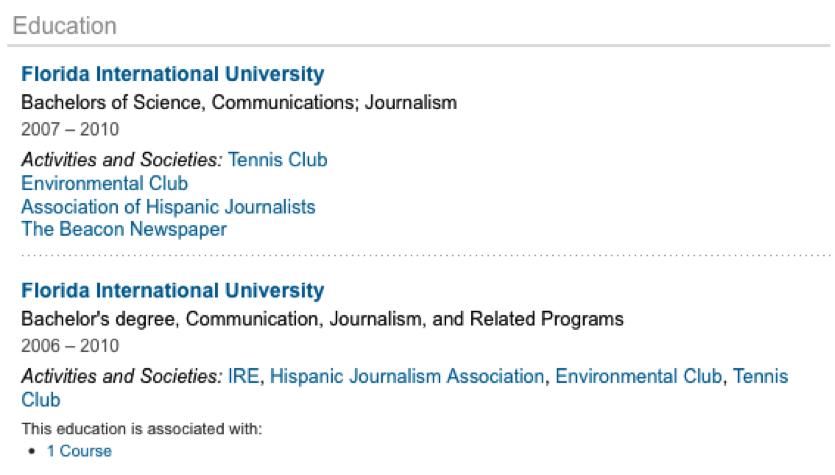Viewport: 835px width, 475px height.
Task: Open the Environmental Club link above Association of Hispanic Journalists
Action: (x=104, y=183)
